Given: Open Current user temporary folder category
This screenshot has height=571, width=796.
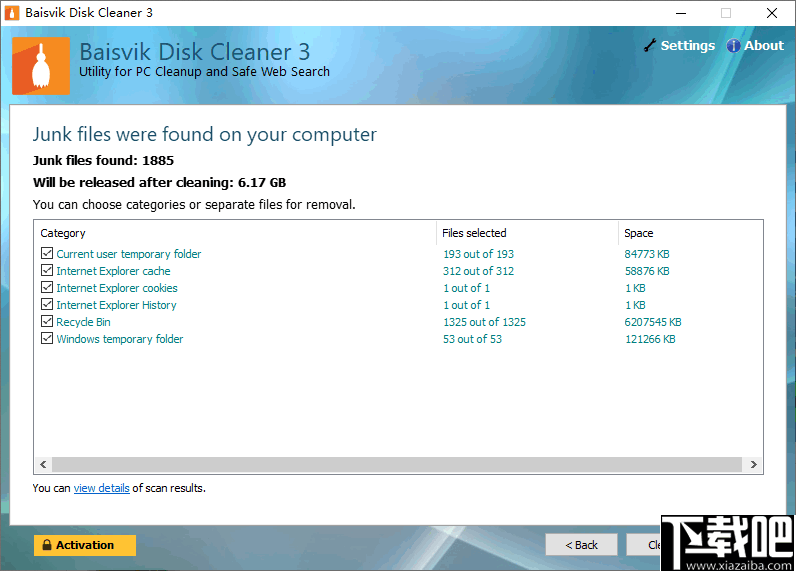Looking at the screenshot, I should click(x=128, y=254).
